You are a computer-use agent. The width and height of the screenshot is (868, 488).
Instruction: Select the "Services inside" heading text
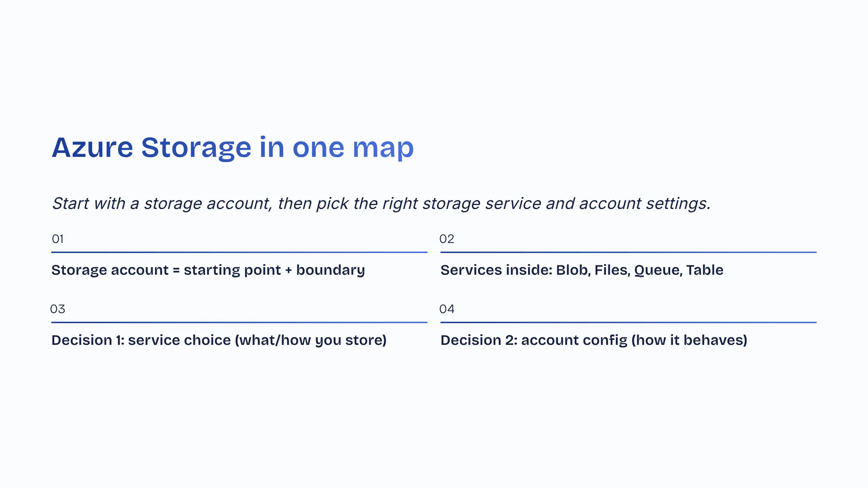pos(496,270)
